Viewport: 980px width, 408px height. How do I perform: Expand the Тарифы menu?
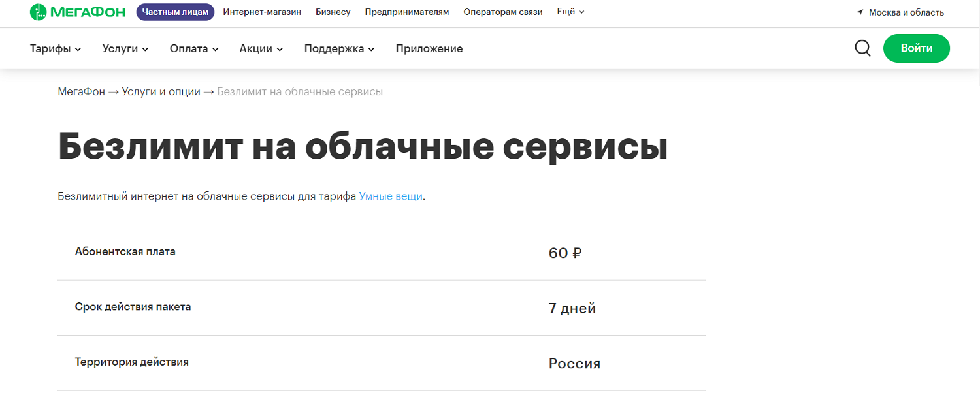pos(56,48)
